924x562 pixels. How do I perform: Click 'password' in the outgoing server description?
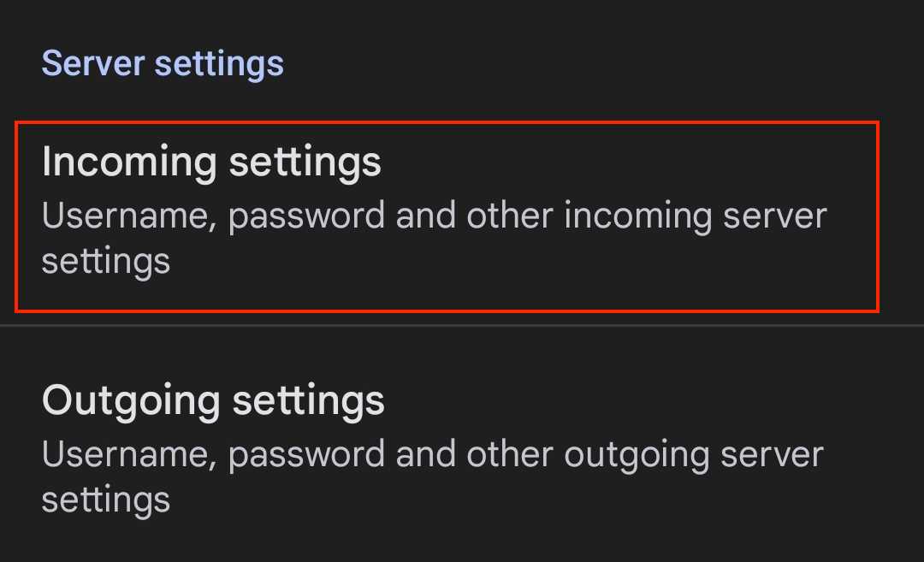306,455
